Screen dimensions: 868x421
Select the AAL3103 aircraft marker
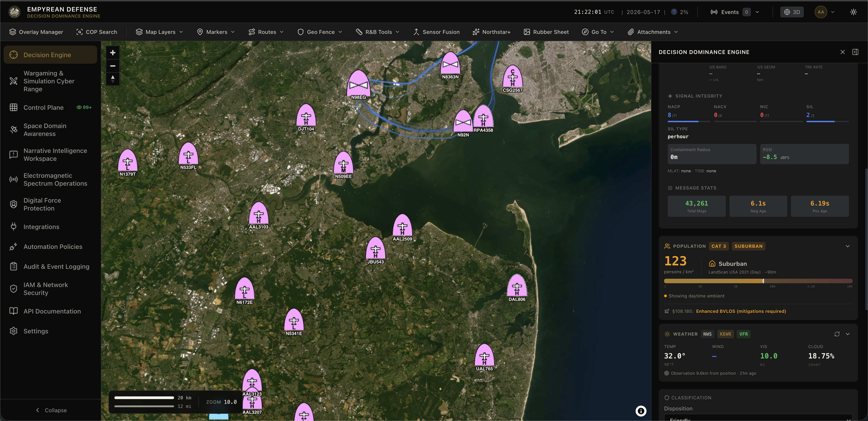point(258,215)
